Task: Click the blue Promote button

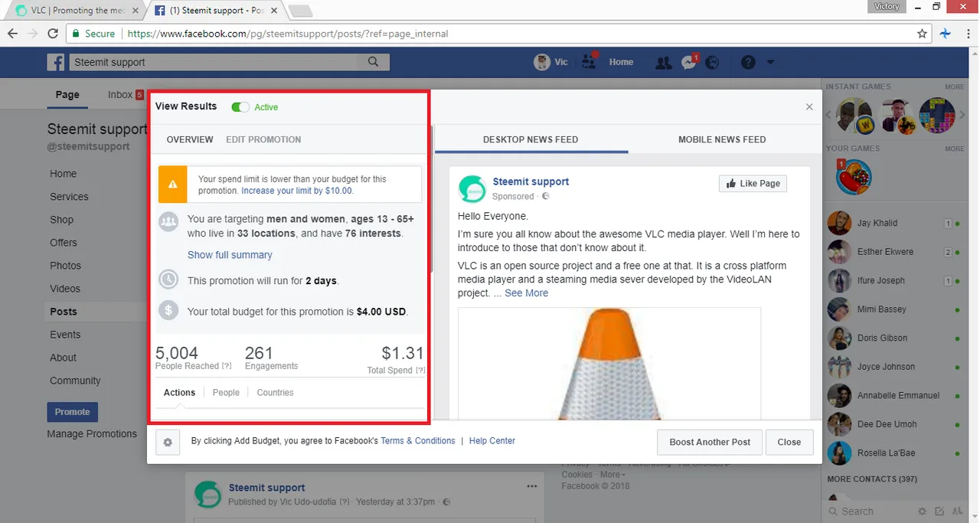Action: tap(73, 412)
